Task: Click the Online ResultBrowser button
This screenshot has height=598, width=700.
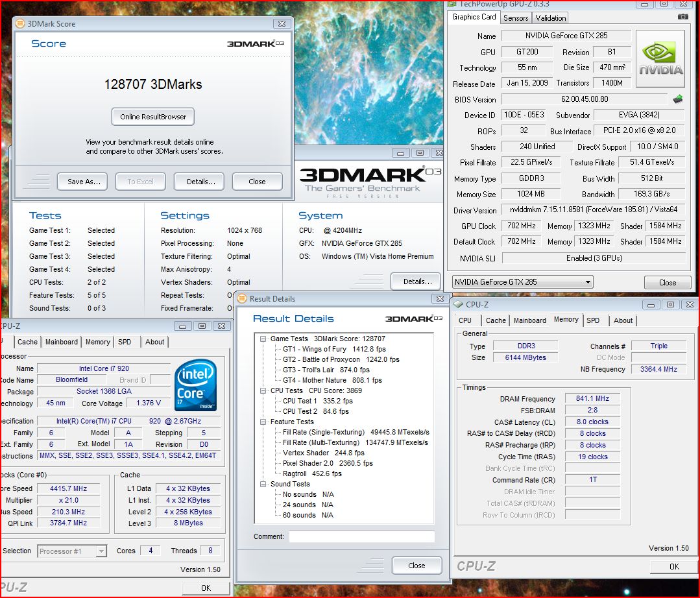Action: point(153,117)
